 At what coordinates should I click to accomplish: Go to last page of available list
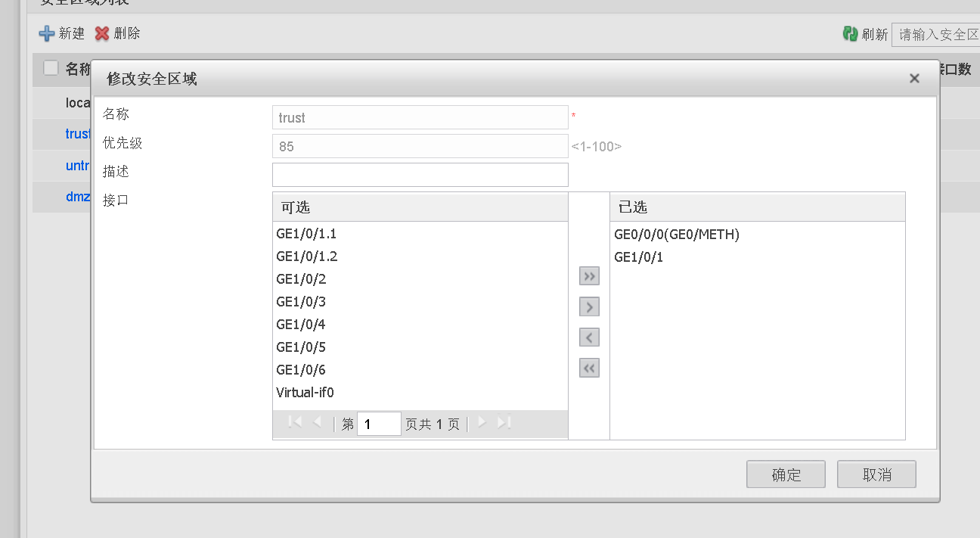point(504,423)
